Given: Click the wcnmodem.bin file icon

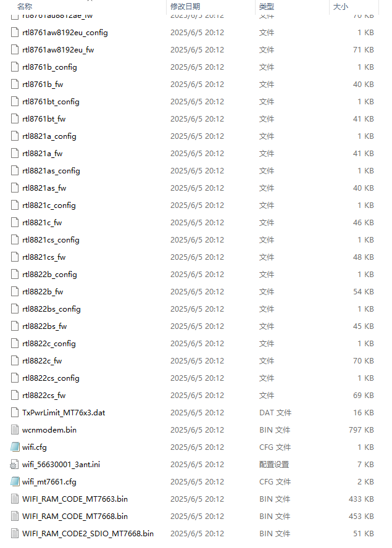Looking at the screenshot, I should point(15,430).
